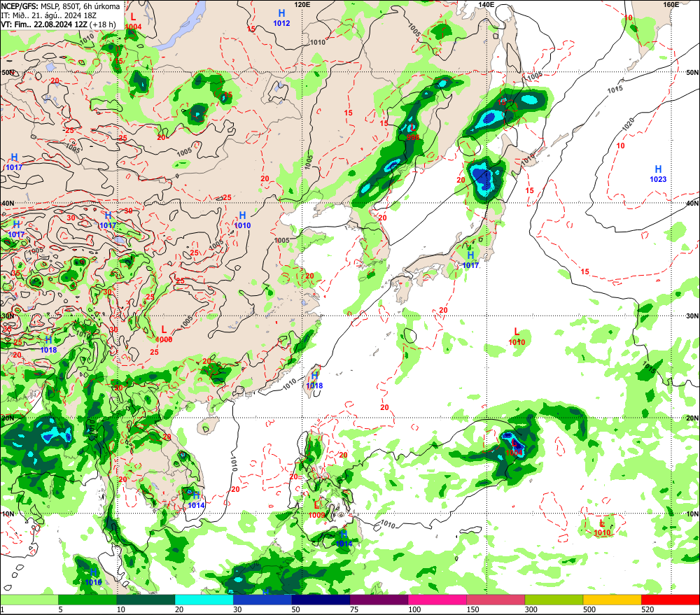Select the blue 30–50 mm legend swatch
The width and height of the screenshot is (700, 615).
pyautogui.click(x=262, y=600)
